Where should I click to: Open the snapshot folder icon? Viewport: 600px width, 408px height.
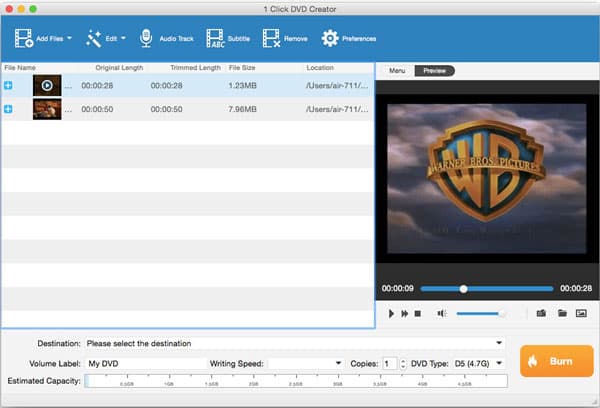562,313
